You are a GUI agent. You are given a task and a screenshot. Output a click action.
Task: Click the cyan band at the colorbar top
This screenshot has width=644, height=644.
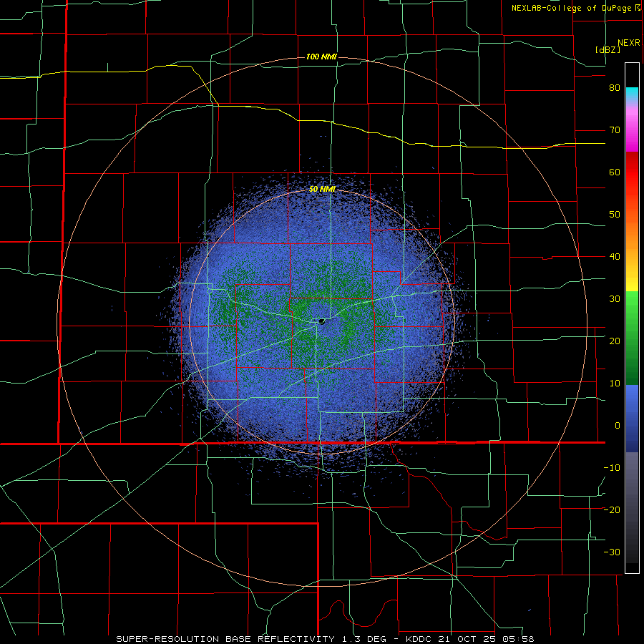pos(632,94)
